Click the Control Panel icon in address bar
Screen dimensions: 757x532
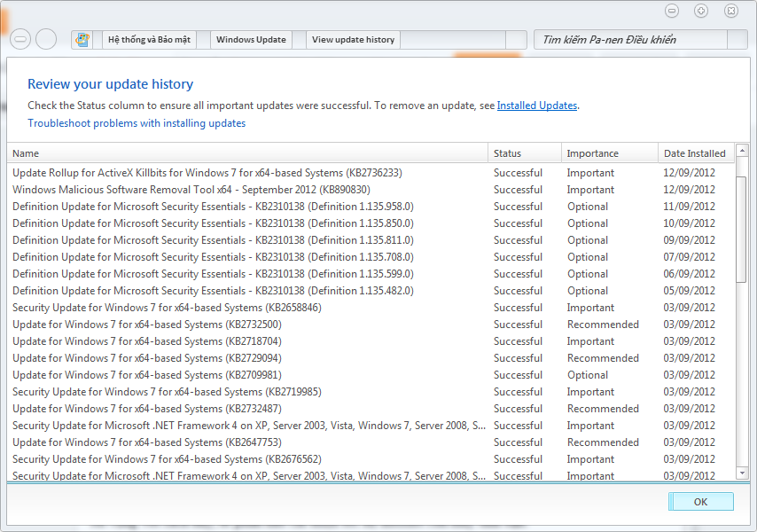pos(83,39)
